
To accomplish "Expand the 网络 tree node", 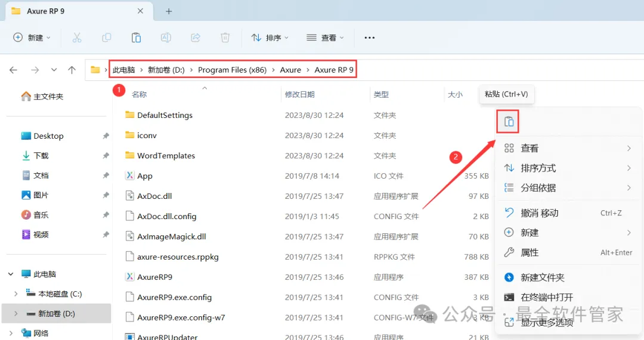I will point(11,333).
